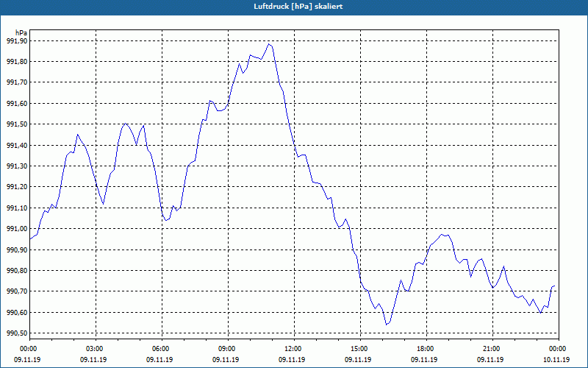
Task: Click the 12:00 time label
Action: [293, 349]
